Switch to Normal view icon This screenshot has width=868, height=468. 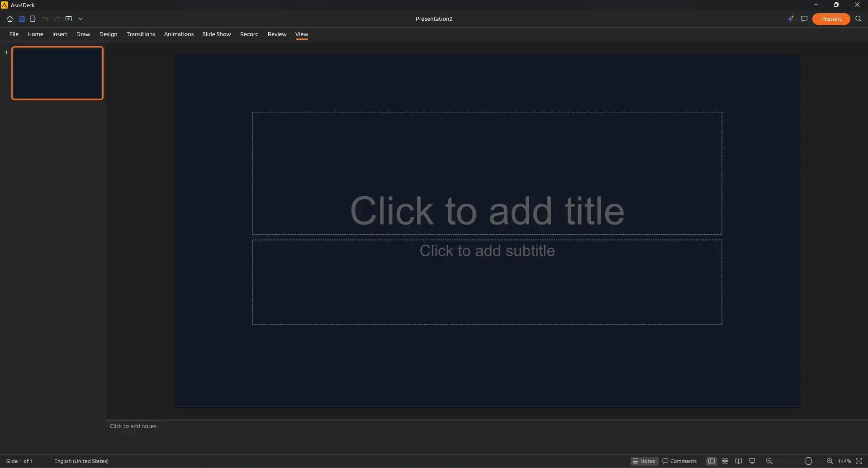(711, 461)
